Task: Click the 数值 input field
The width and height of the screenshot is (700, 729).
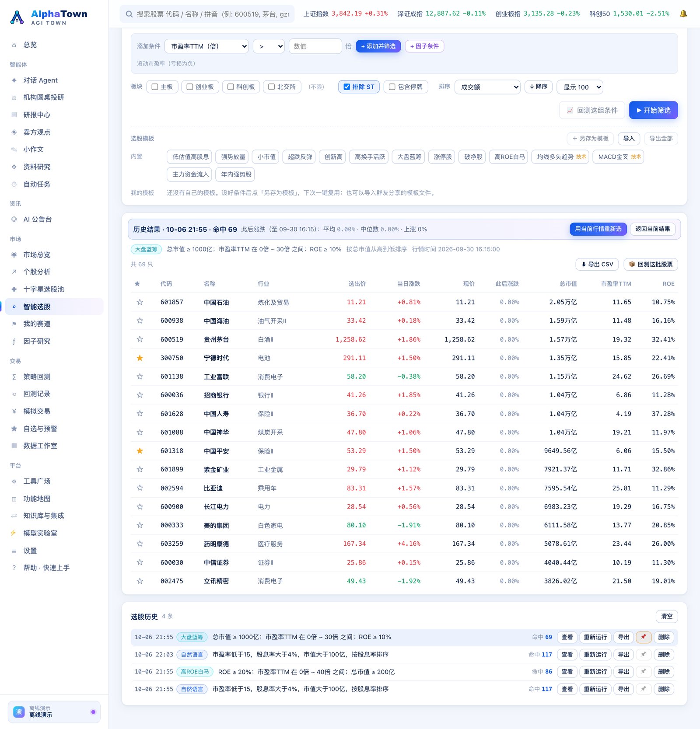Action: coord(315,46)
